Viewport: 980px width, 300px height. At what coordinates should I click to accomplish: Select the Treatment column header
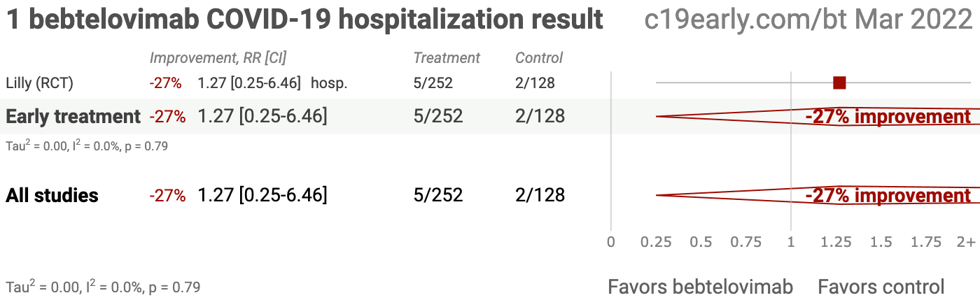[447, 58]
